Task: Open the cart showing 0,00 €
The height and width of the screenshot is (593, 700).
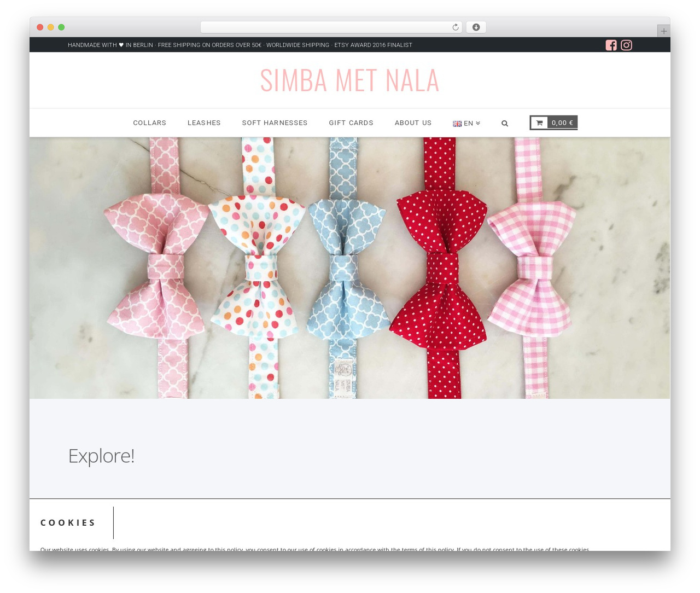Action: [553, 123]
